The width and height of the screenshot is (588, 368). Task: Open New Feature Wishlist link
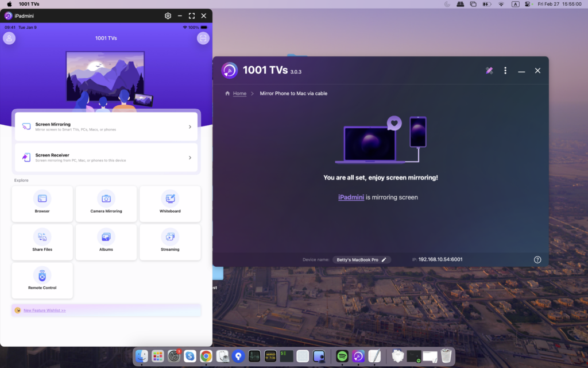pos(45,310)
